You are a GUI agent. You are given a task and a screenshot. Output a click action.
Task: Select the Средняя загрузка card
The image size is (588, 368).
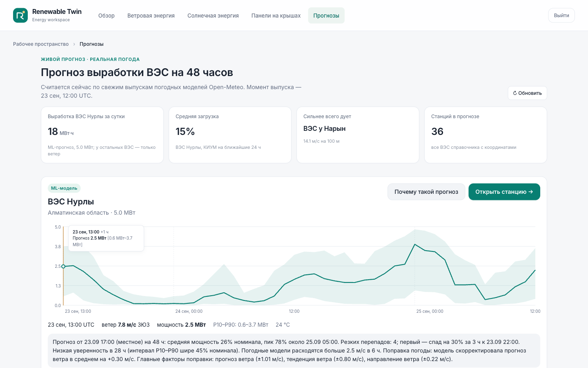230,135
